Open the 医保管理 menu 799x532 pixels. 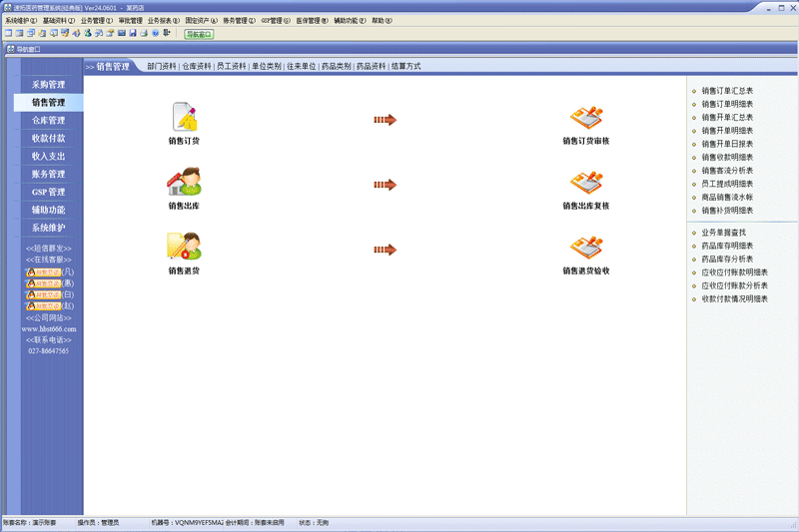point(312,21)
